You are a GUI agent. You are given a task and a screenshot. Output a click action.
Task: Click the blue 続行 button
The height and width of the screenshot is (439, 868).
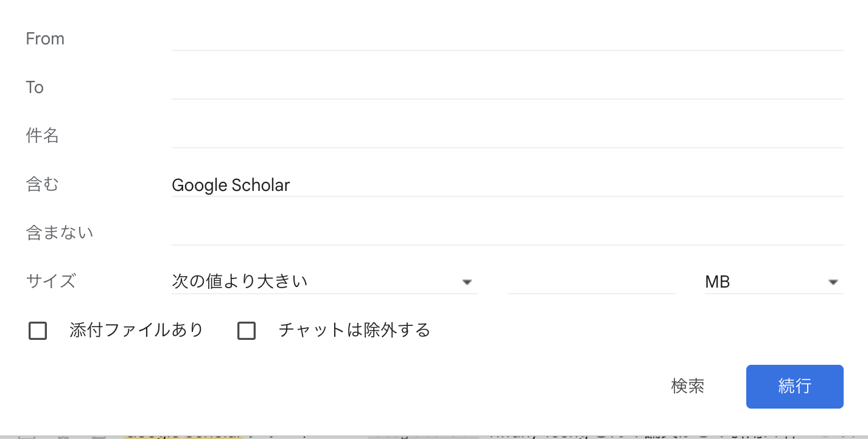click(x=794, y=387)
